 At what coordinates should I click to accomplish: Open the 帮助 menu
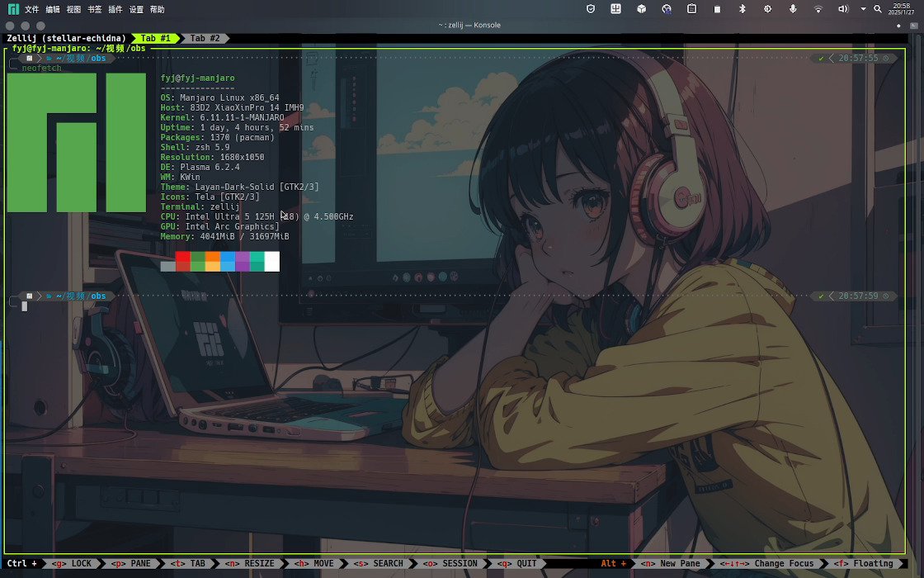click(158, 9)
